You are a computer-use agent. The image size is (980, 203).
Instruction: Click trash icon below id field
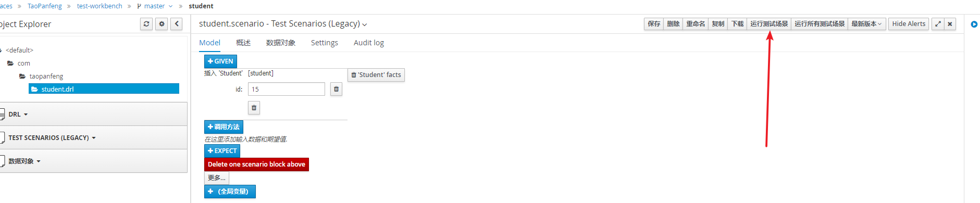pyautogui.click(x=254, y=108)
